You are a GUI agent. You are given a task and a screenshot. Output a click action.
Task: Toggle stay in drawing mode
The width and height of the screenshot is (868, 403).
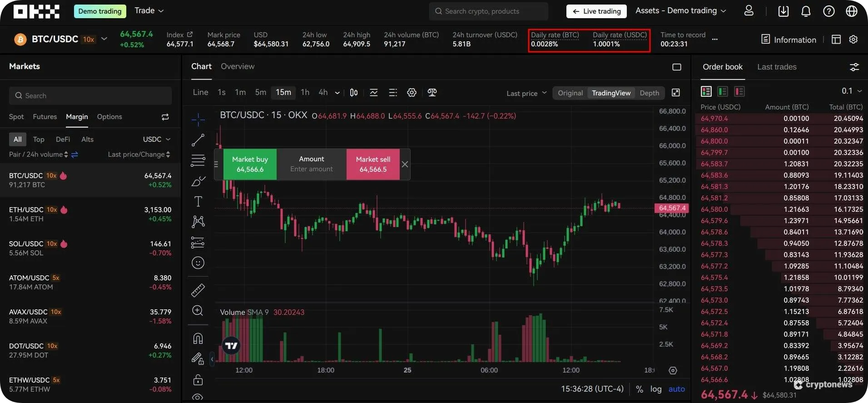198,359
